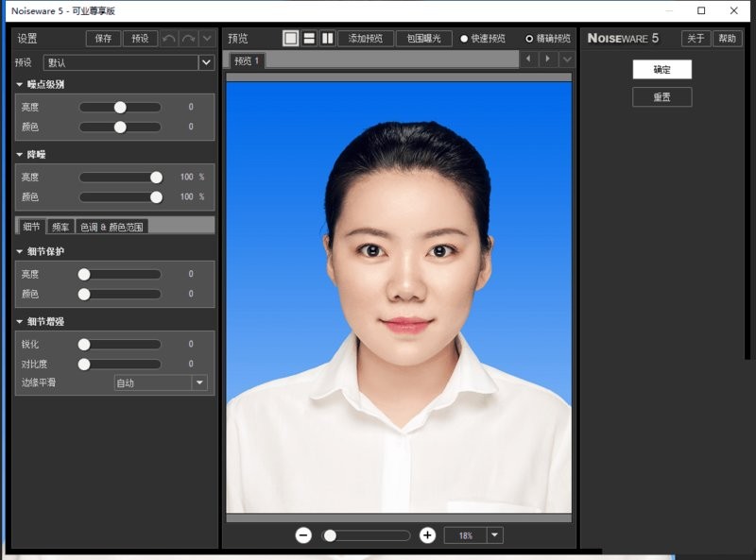Image resolution: width=756 pixels, height=560 pixels.
Task: Go to the next preview tab arrow
Action: point(548,59)
